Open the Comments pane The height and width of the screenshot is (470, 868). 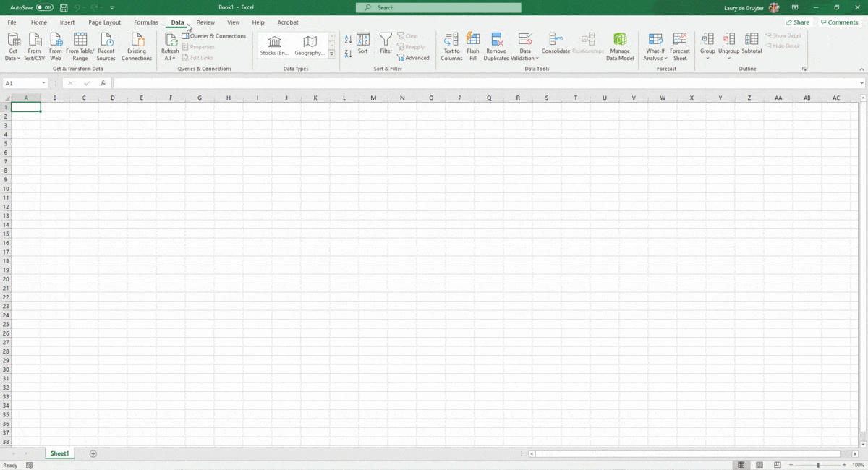pos(840,22)
